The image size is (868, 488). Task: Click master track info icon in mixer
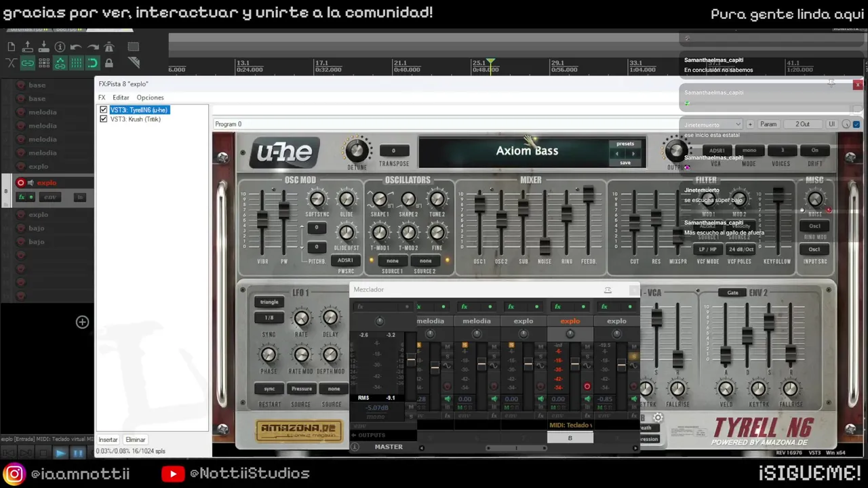355,447
